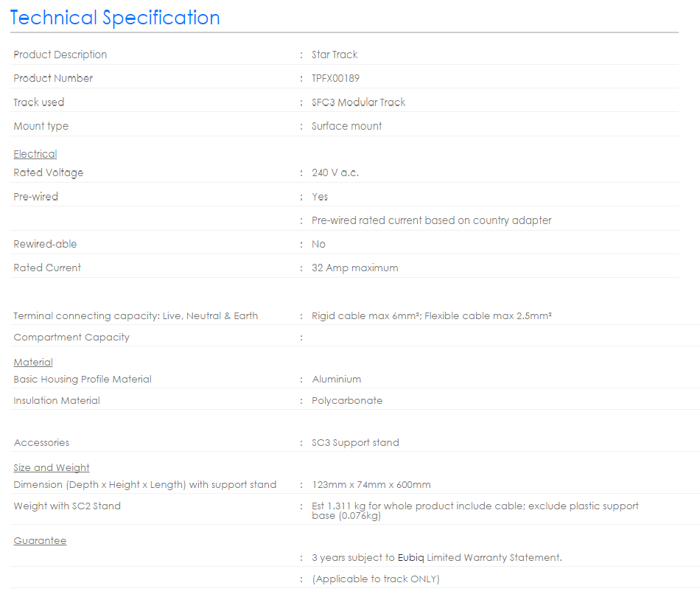Click the Star Track description value
Image resolution: width=700 pixels, height=597 pixels.
(x=335, y=55)
